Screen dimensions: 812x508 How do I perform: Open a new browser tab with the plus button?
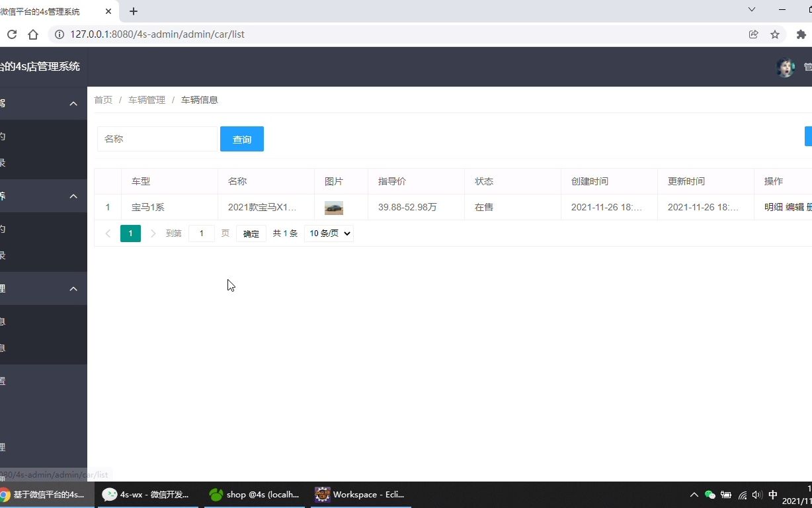pos(133,11)
